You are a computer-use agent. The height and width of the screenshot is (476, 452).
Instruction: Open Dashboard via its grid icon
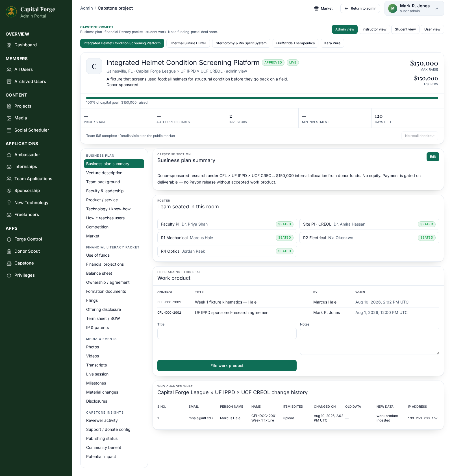click(9, 45)
